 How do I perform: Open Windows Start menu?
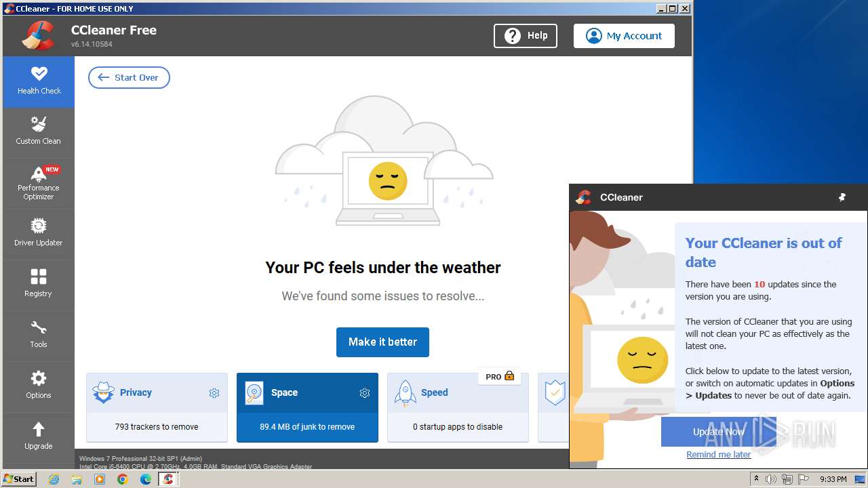point(19,479)
